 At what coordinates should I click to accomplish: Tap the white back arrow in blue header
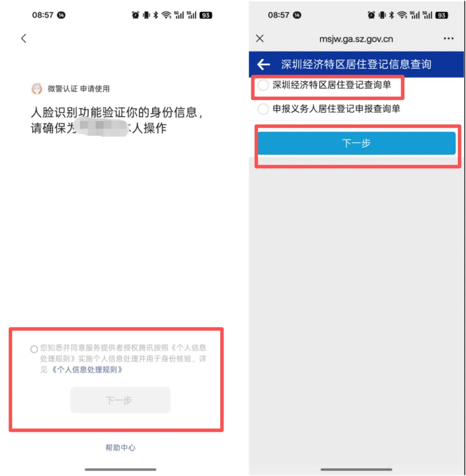[263, 64]
